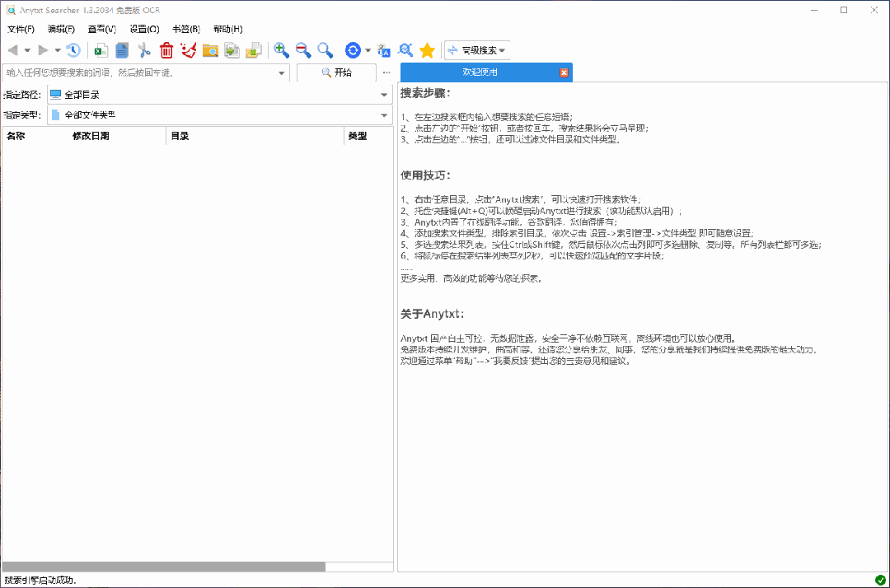Screen dimensions: 890x588
Task: Sort by the 修改日期 column header
Action: click(x=91, y=136)
